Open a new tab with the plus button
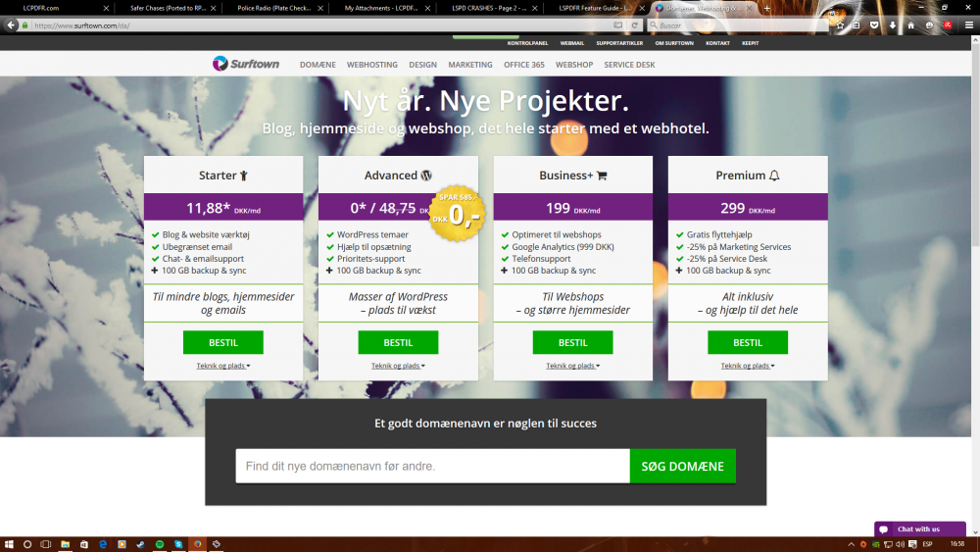 click(767, 8)
